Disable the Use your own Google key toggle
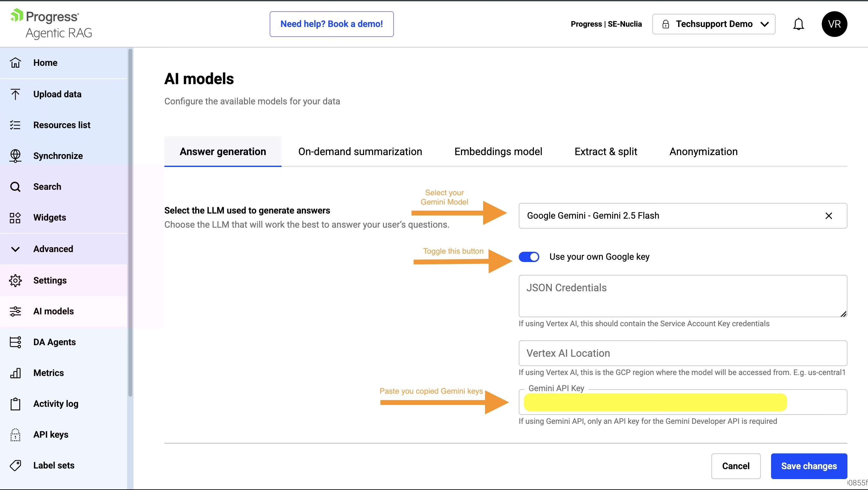 click(529, 257)
